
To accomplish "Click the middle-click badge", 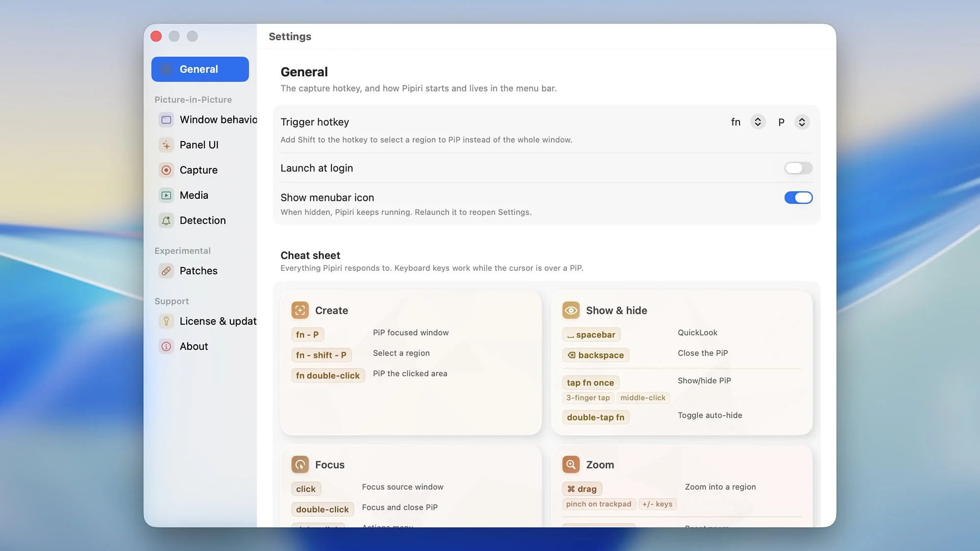I will coord(643,398).
